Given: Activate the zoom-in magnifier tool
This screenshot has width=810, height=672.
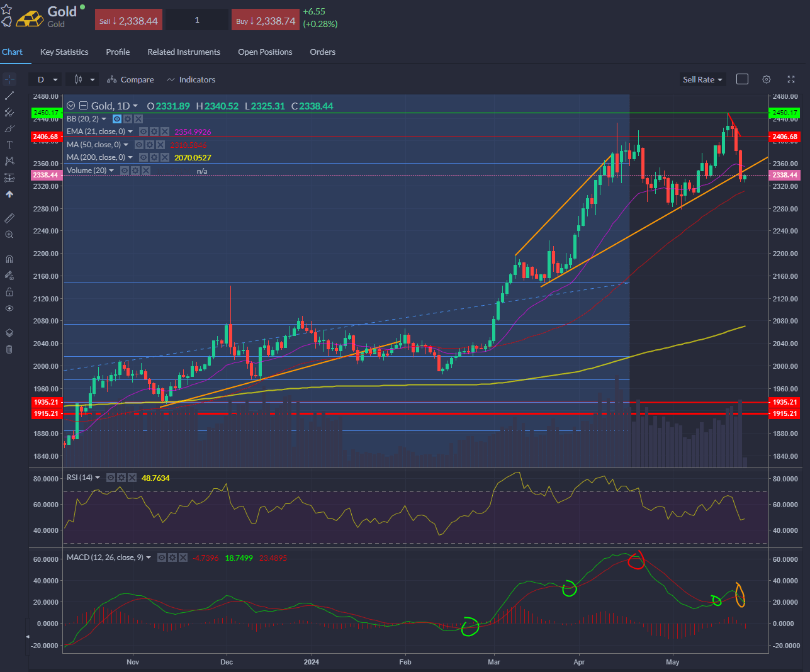Looking at the screenshot, I should (x=9, y=235).
